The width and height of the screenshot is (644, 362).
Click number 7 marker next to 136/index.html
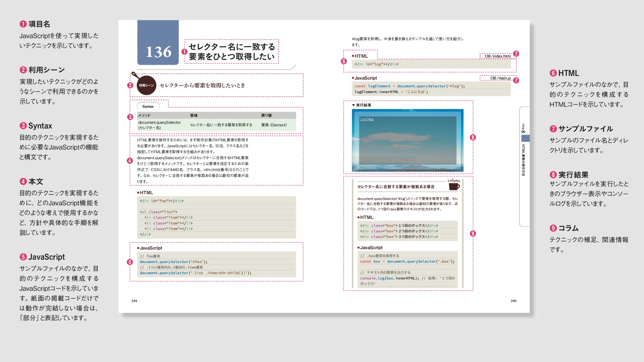(x=516, y=54)
